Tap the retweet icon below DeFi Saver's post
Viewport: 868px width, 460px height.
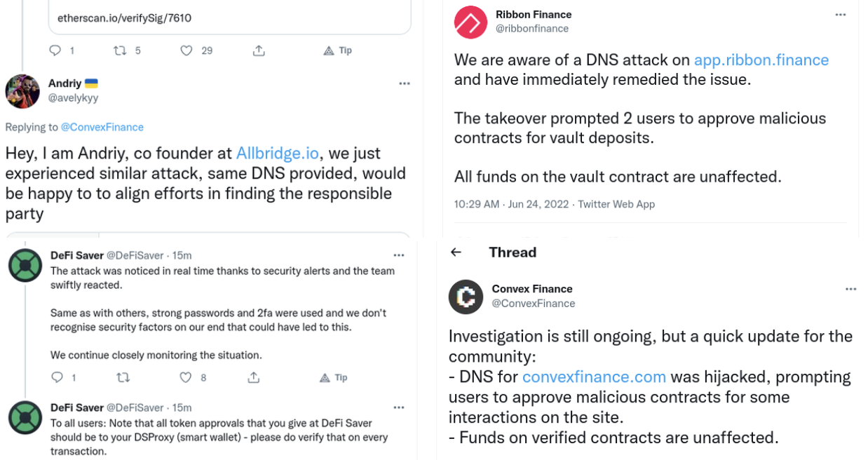[x=123, y=377]
